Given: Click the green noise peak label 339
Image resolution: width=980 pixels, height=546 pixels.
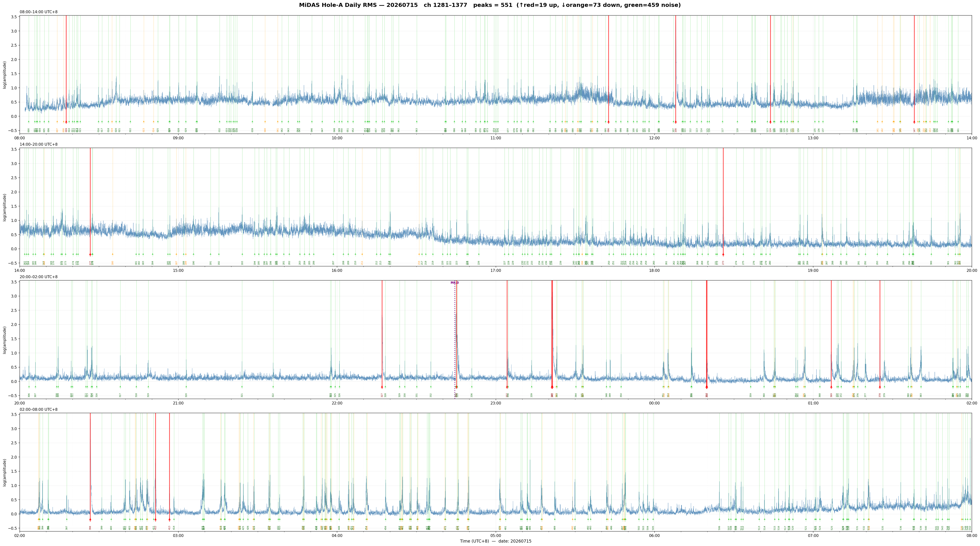Looking at the screenshot, I should pyautogui.click(x=532, y=395).
